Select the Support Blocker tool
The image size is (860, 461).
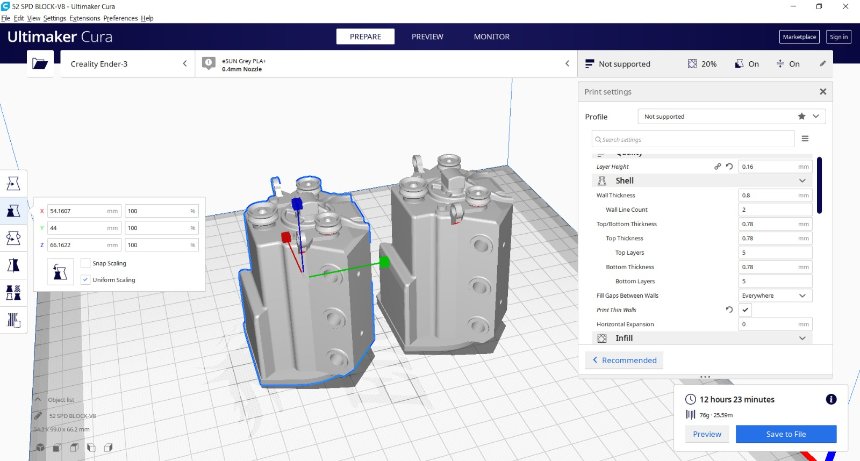(x=13, y=320)
